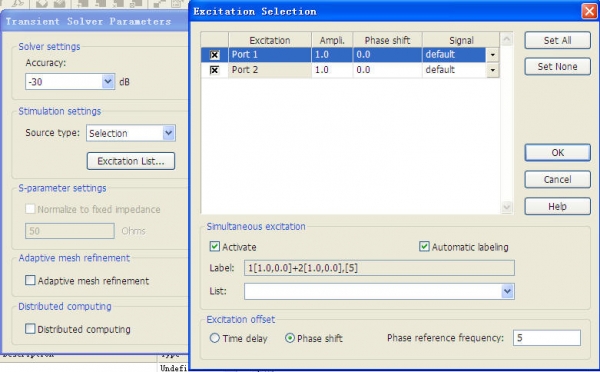600x372 pixels.
Task: Click the Signal column header
Action: (x=461, y=40)
